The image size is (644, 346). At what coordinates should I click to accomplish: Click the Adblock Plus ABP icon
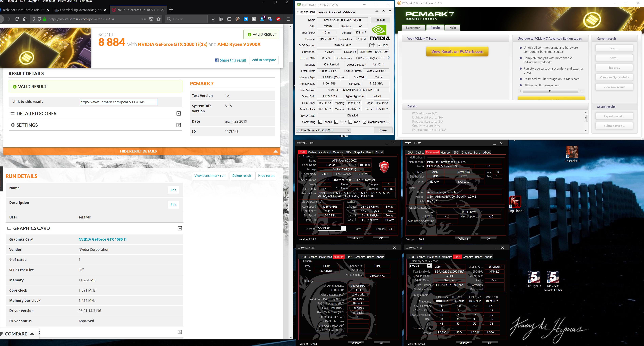(x=278, y=19)
